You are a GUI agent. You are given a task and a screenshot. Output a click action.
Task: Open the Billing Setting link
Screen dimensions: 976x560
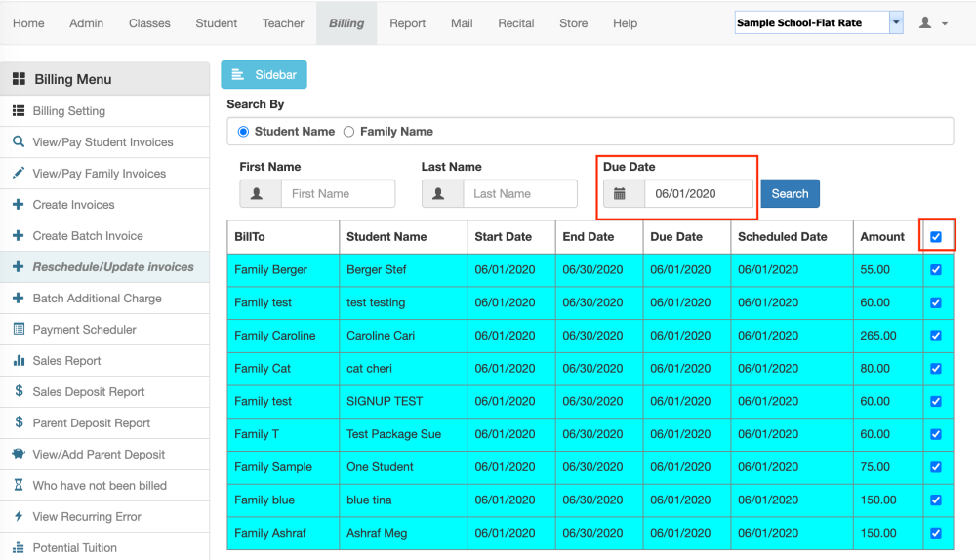(x=69, y=111)
